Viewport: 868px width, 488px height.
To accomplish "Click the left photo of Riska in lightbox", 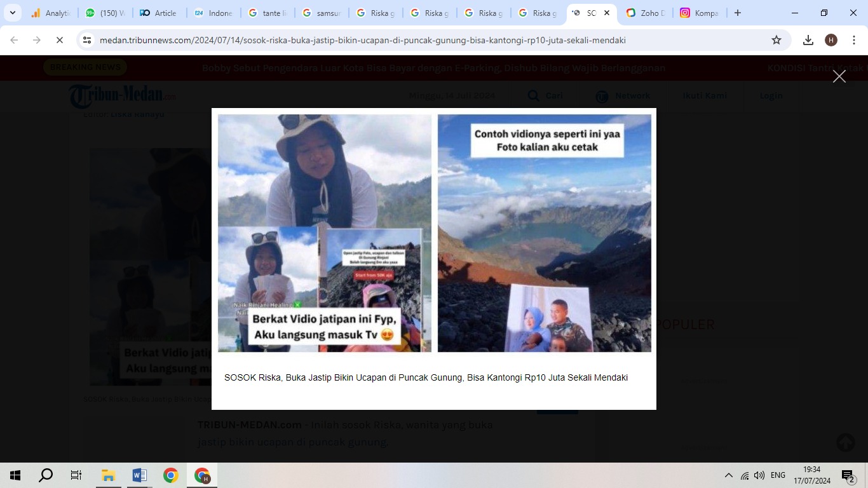I will [325, 233].
